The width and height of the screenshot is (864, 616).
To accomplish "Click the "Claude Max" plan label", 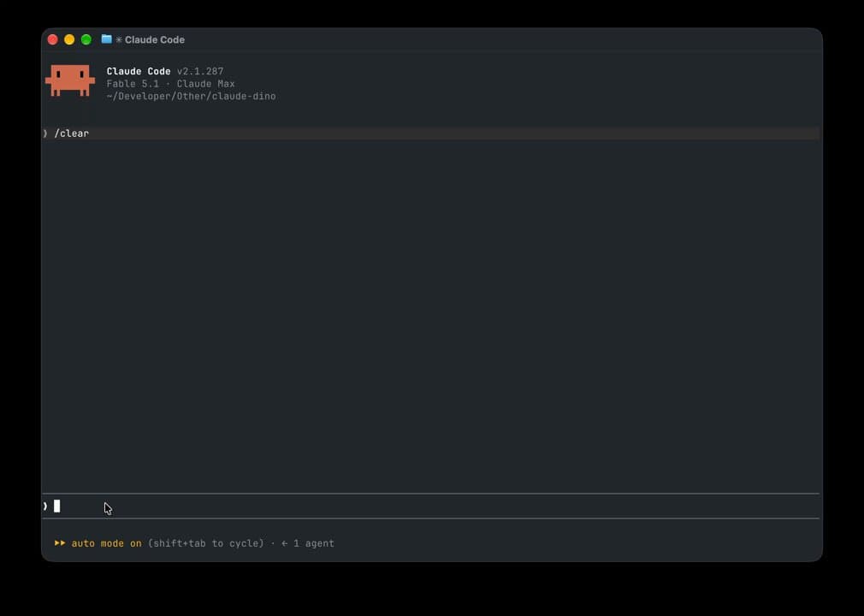I will (205, 84).
